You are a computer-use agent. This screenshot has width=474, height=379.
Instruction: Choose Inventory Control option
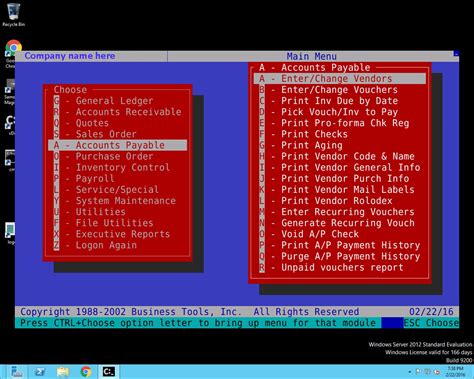[118, 167]
